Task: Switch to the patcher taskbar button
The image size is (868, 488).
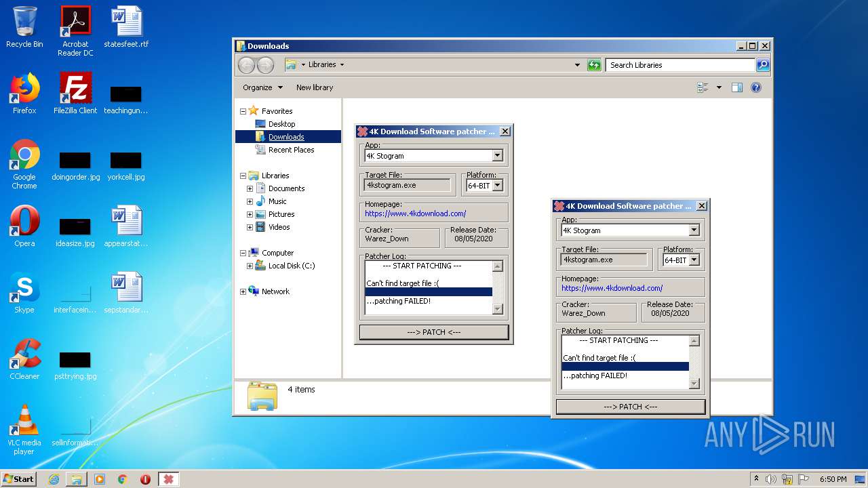Action: [169, 479]
